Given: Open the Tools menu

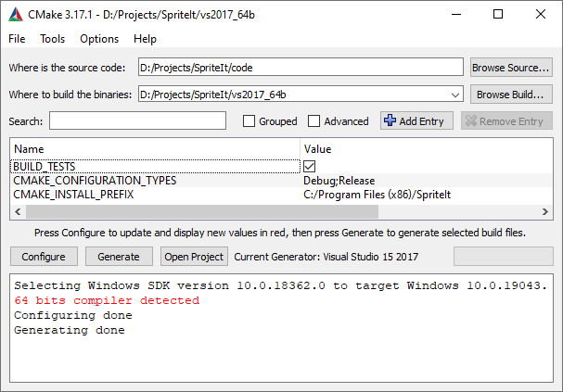Looking at the screenshot, I should pyautogui.click(x=52, y=39).
